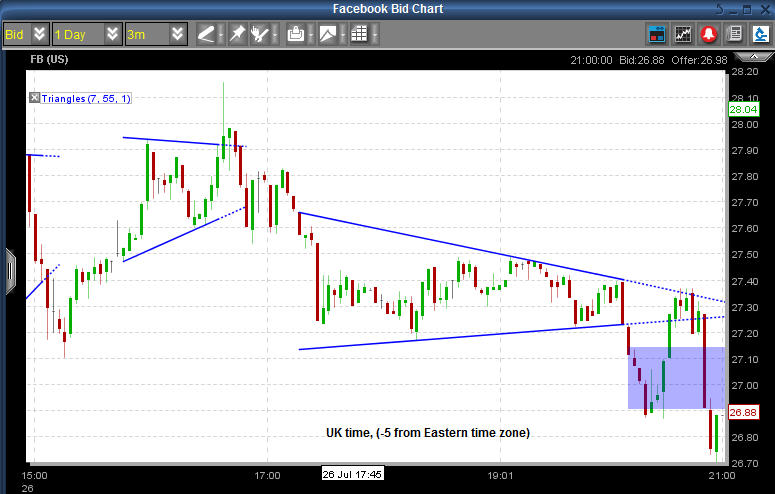
Task: Click the FB (US) symbol label
Action: click(x=49, y=59)
